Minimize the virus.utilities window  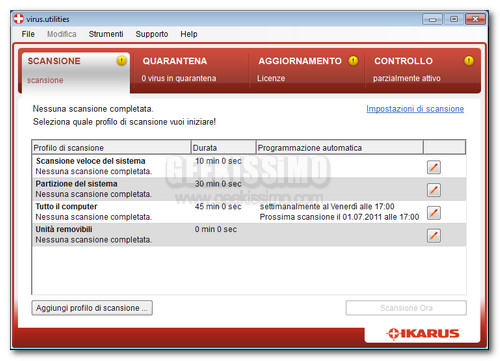[x=432, y=19]
